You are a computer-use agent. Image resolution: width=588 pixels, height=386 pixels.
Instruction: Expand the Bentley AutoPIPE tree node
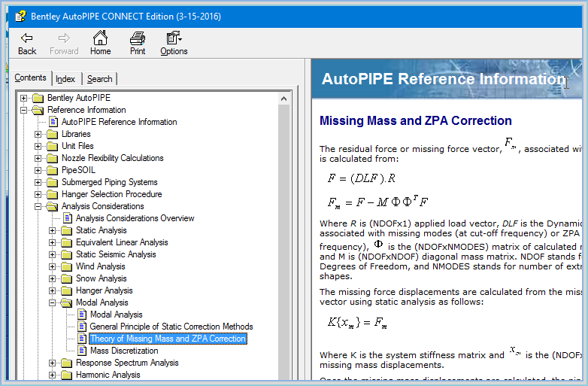coord(23,99)
